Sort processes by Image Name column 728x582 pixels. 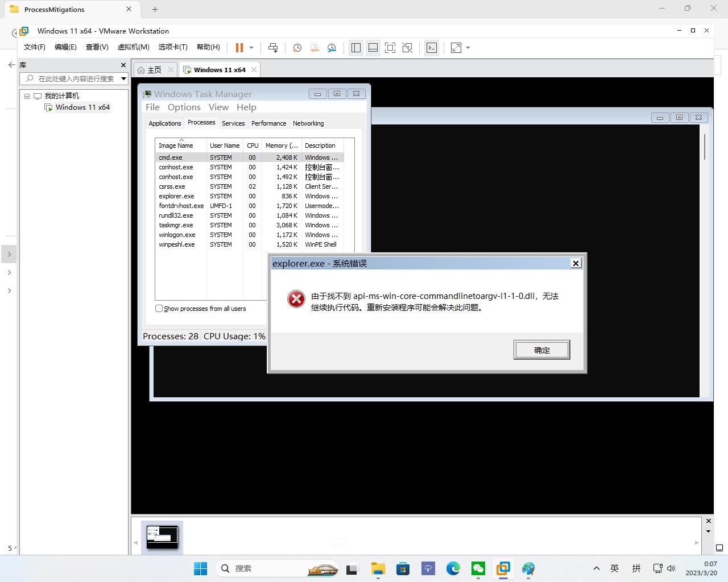[x=181, y=145]
